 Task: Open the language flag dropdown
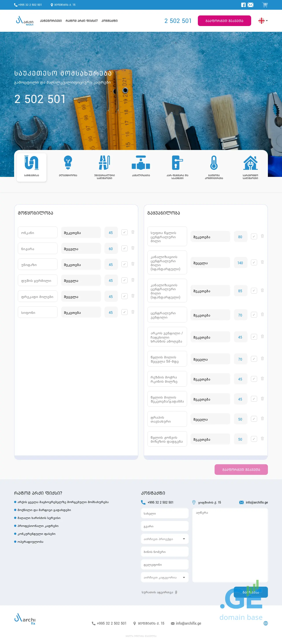(263, 21)
